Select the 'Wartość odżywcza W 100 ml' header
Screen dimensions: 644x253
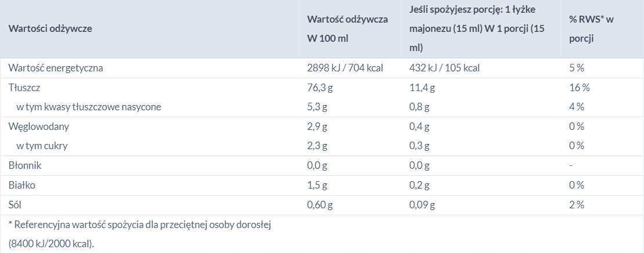click(348, 29)
